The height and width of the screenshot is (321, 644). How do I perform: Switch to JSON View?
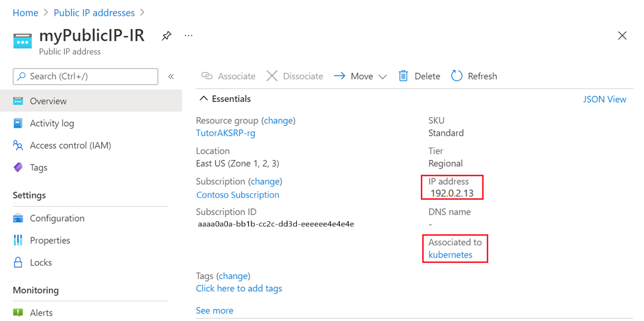coord(604,99)
